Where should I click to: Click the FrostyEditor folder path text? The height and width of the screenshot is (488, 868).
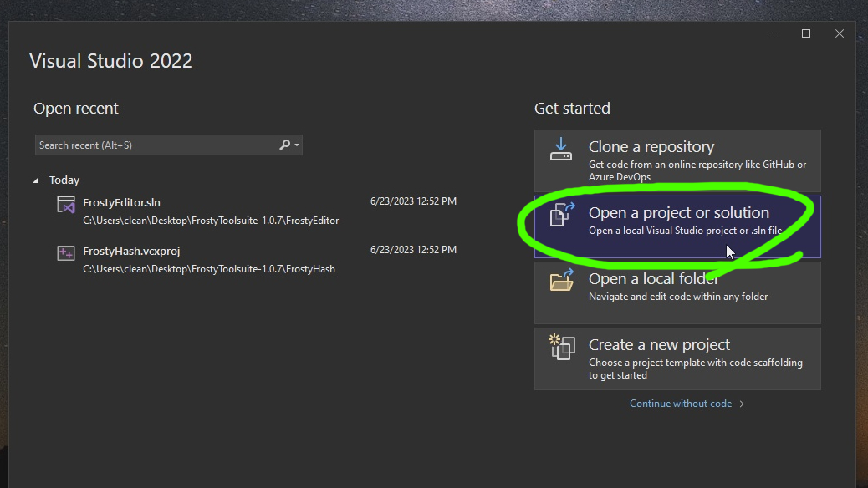click(211, 221)
